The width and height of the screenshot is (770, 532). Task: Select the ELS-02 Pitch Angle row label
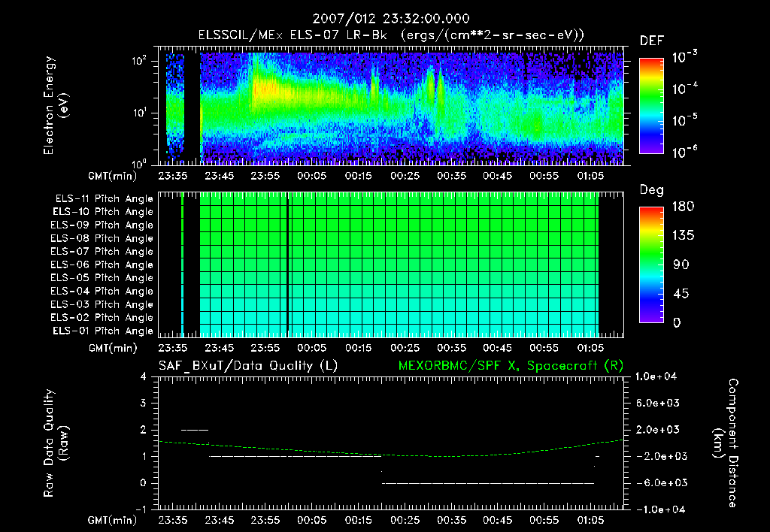coord(102,318)
